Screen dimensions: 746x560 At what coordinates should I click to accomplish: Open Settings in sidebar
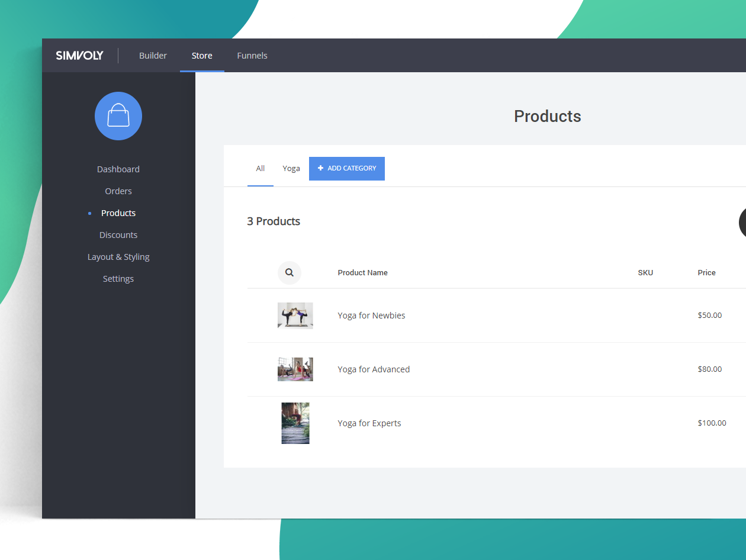118,279
